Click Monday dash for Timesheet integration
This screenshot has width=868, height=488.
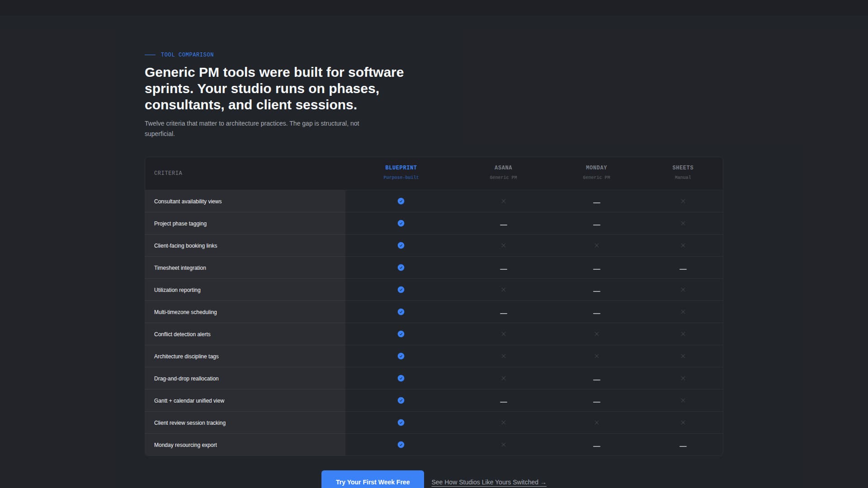point(597,269)
